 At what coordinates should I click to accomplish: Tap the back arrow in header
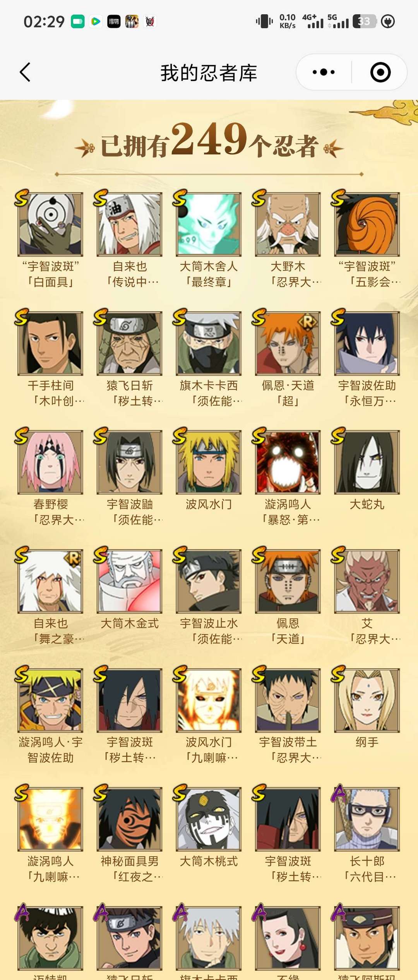click(25, 72)
